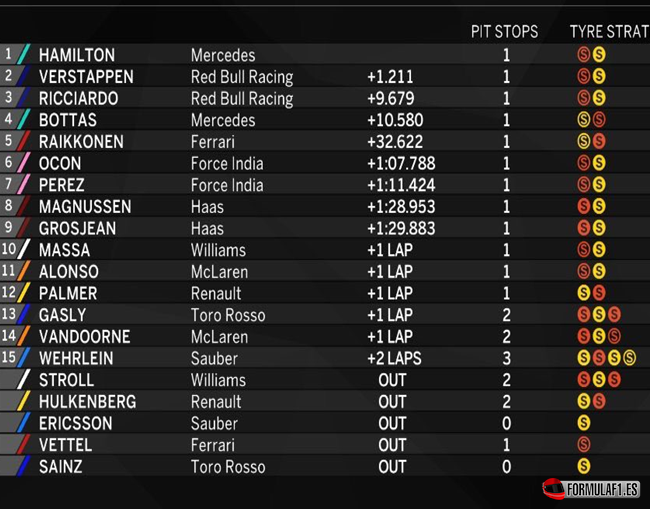Select the TYRE STRAT column header
The width and height of the screenshot is (650, 509).
[x=609, y=32]
